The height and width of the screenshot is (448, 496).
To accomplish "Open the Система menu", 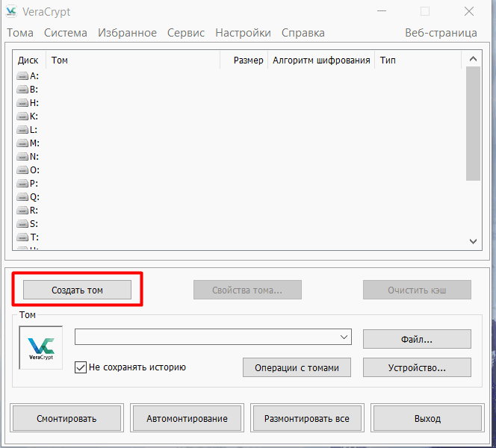I will (66, 33).
